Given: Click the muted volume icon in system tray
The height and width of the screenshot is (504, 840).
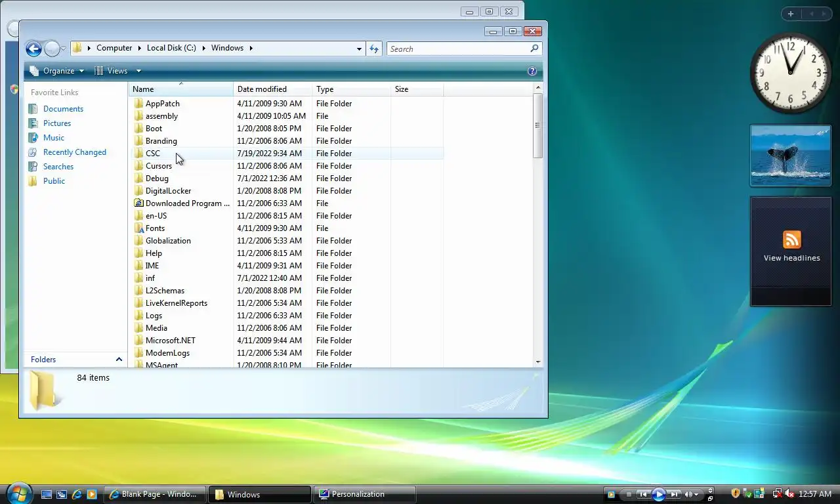Looking at the screenshot, I should 790,493.
